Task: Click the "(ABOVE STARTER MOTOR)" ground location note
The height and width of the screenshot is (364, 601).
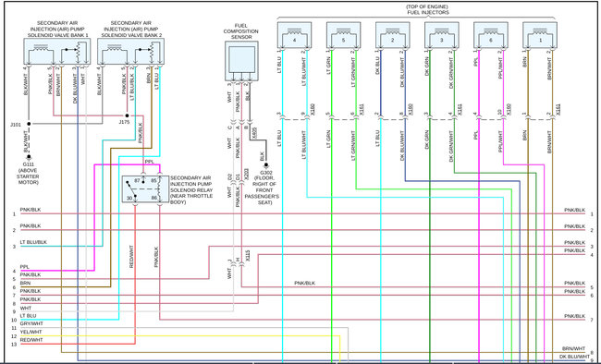Action: click(x=28, y=176)
